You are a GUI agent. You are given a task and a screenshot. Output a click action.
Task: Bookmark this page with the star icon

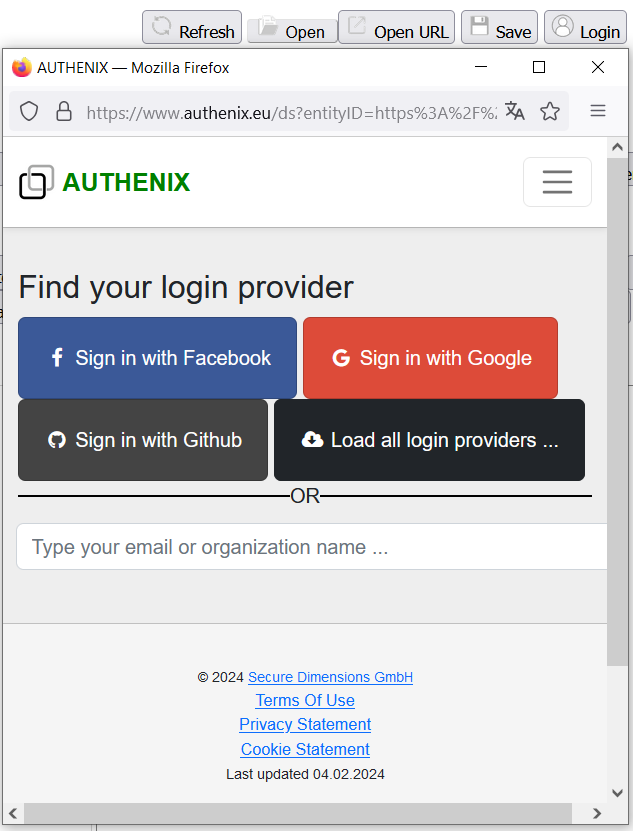[x=550, y=111]
